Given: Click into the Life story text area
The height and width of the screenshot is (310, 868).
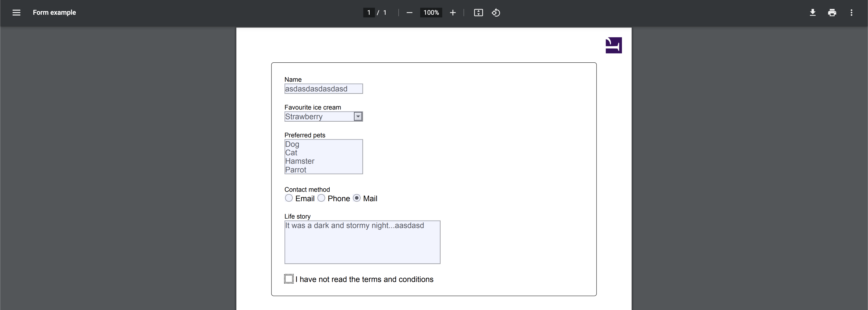Looking at the screenshot, I should click(362, 242).
